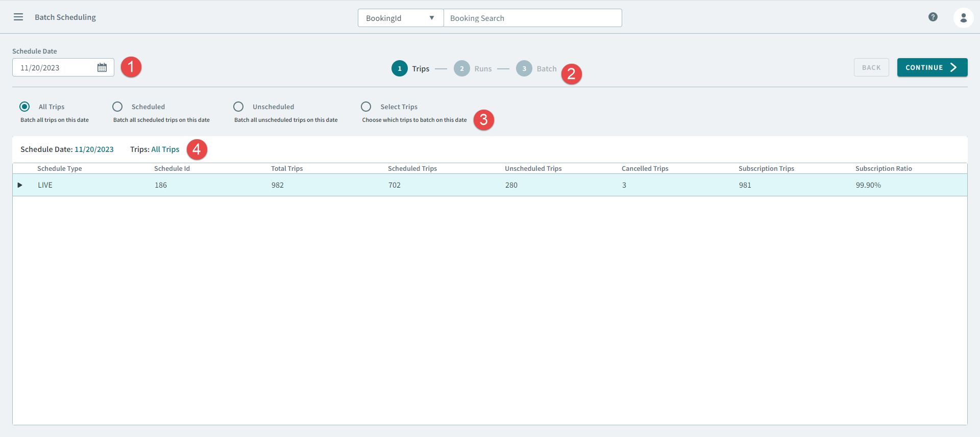
Task: Select the All Trips radio option
Action: pyautogui.click(x=24, y=107)
